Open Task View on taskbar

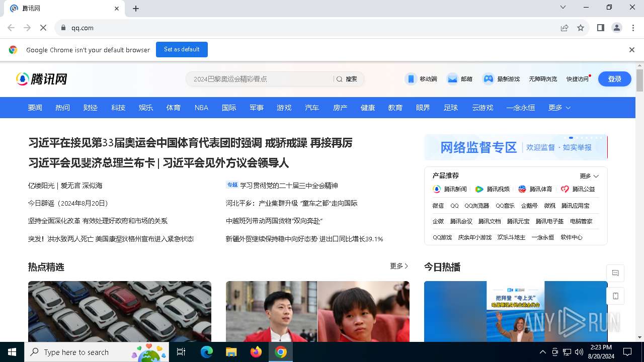182,352
